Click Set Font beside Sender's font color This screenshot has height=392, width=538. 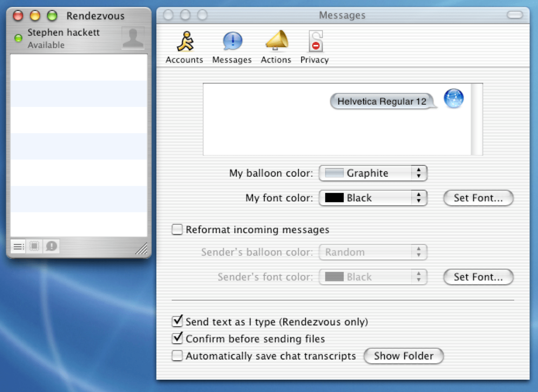click(x=478, y=277)
